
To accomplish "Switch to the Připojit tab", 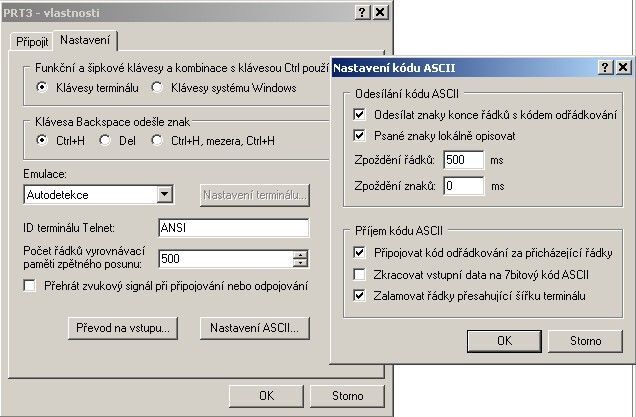I will click(x=31, y=41).
